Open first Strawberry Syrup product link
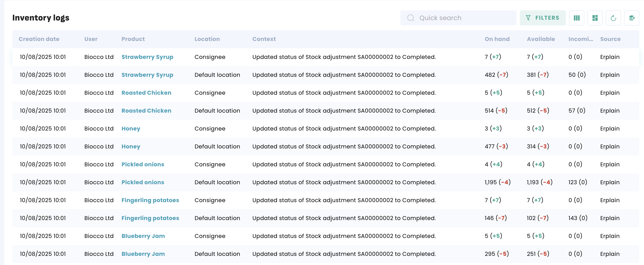The height and width of the screenshot is (265, 644). [x=147, y=57]
